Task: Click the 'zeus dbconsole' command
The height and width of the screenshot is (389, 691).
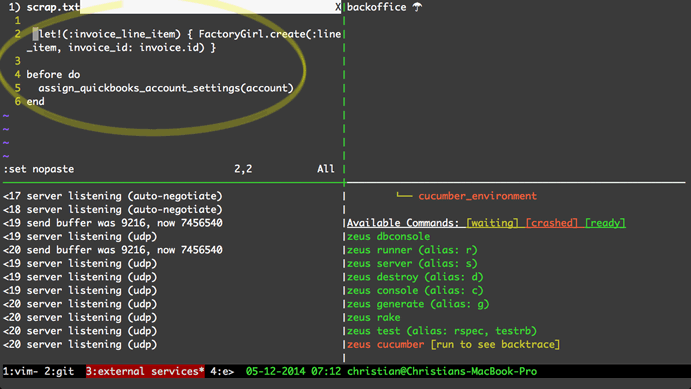Action: 388,237
